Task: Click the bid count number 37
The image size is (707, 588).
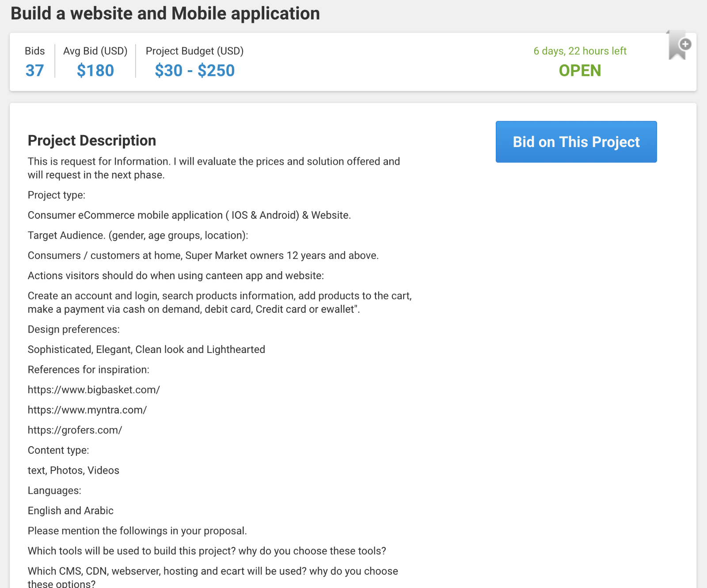Action: coord(34,71)
